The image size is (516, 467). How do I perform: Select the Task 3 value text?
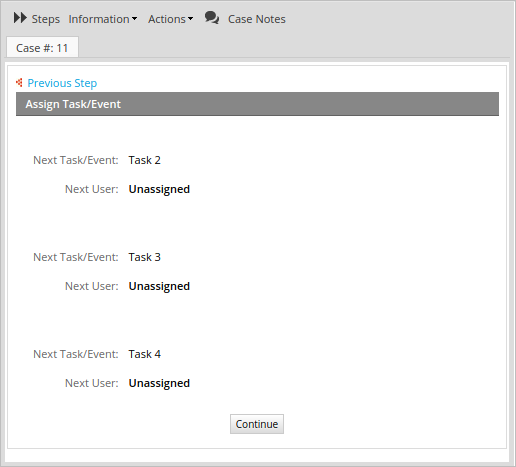pyautogui.click(x=144, y=257)
